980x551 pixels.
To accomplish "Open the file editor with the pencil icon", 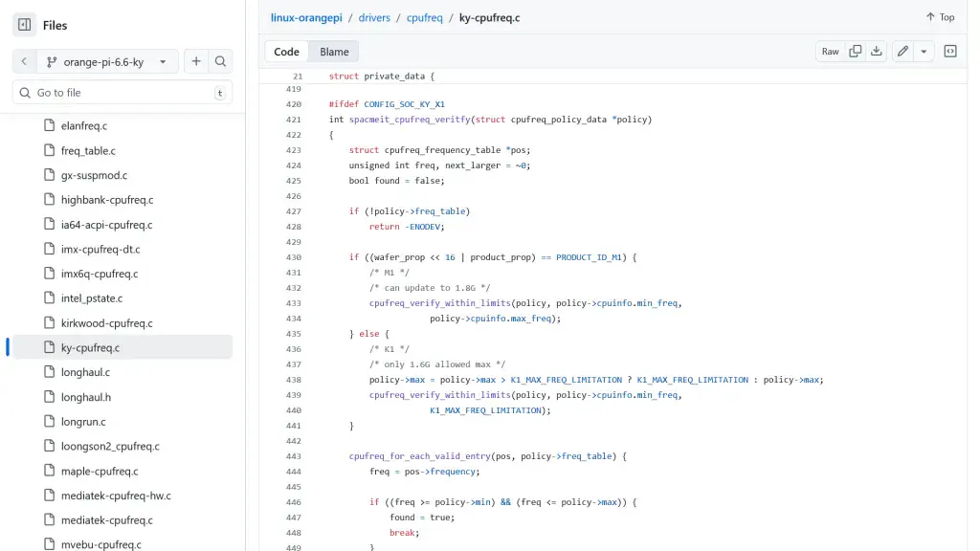I will [902, 51].
